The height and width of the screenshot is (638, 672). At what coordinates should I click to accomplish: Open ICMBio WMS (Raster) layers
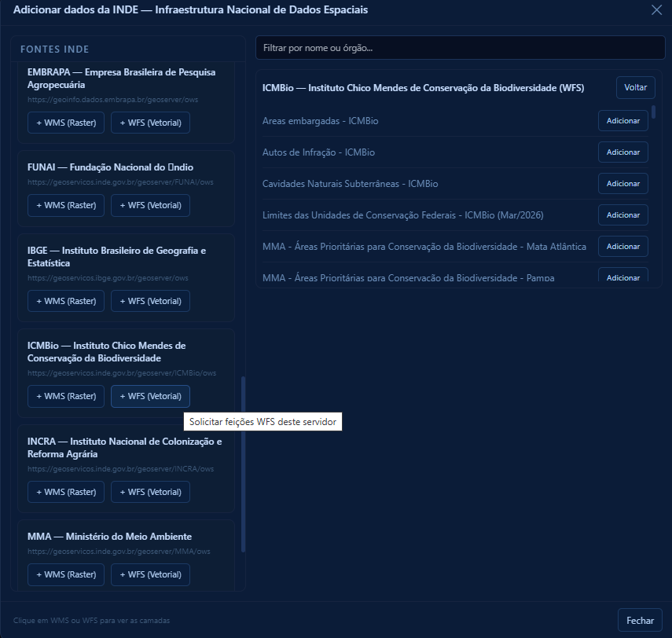point(66,396)
